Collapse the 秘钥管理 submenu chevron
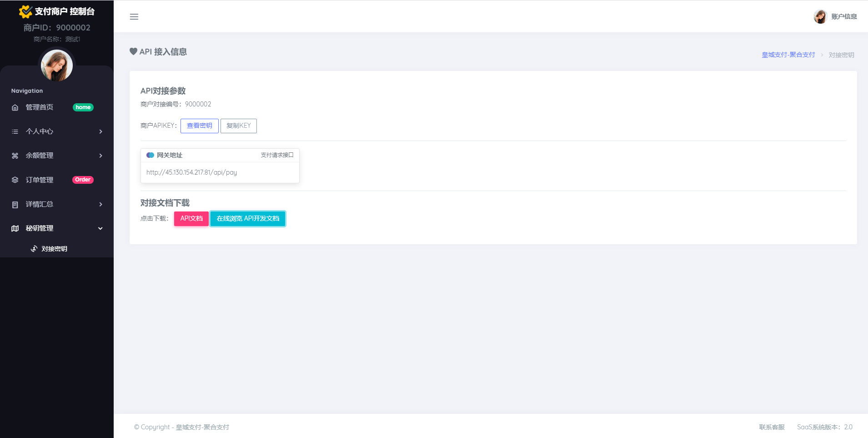The width and height of the screenshot is (868, 438). click(100, 229)
